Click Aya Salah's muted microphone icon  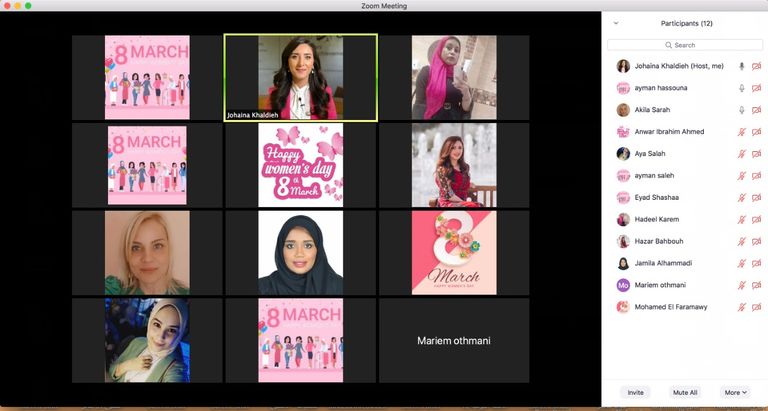(x=741, y=154)
